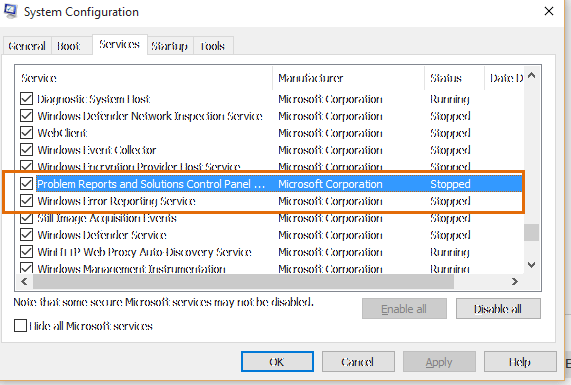This screenshot has height=385, width=571.
Task: Sort by the Service column header
Action: (x=144, y=78)
